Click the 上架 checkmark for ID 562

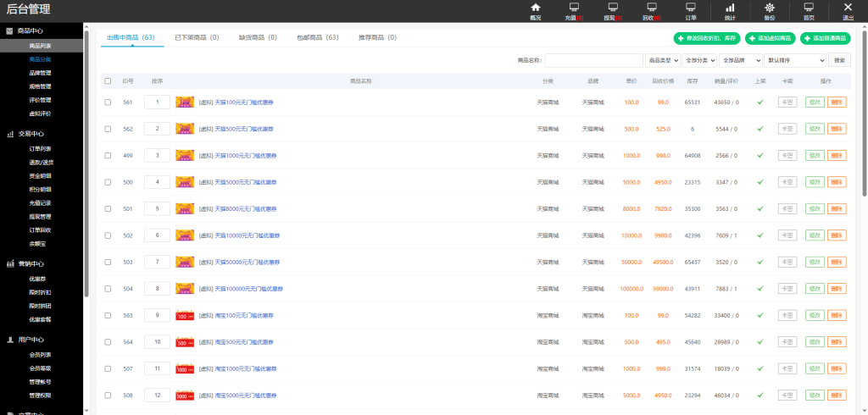(x=760, y=129)
